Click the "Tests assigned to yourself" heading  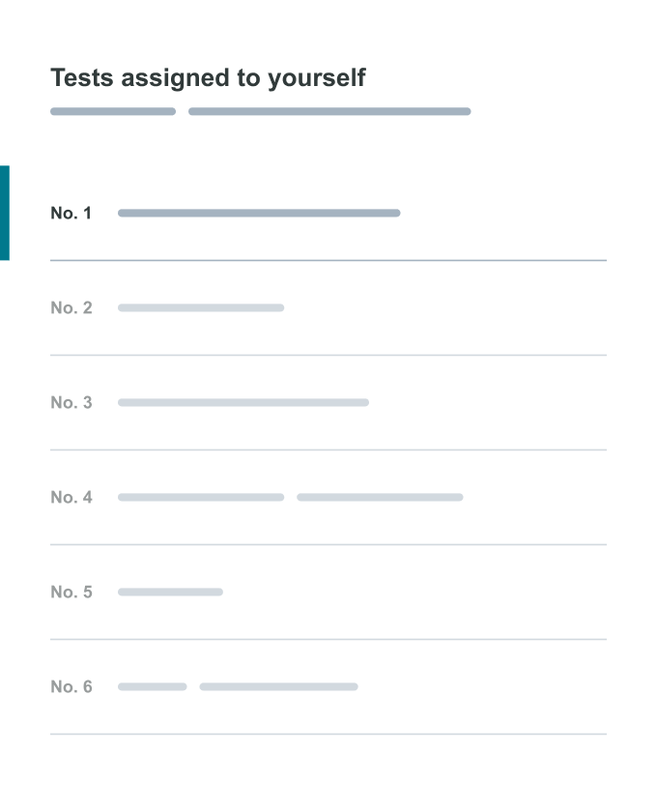[208, 77]
